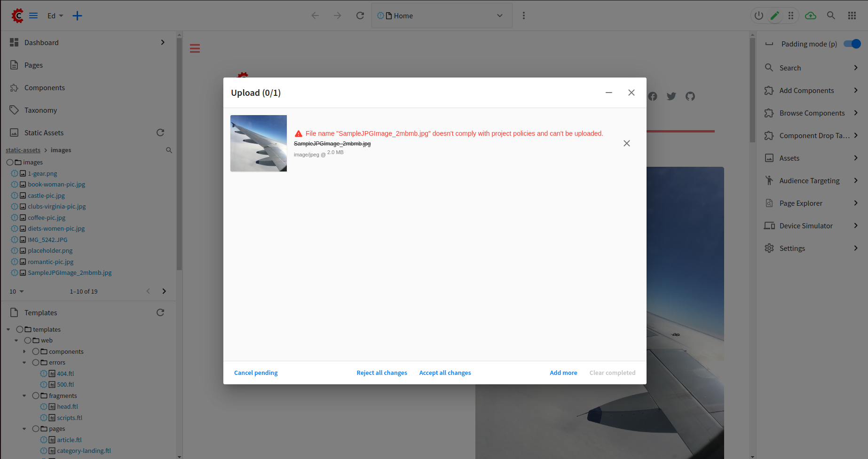Refresh the Static Assets panel
Screen dimensions: 868x459
160,132
